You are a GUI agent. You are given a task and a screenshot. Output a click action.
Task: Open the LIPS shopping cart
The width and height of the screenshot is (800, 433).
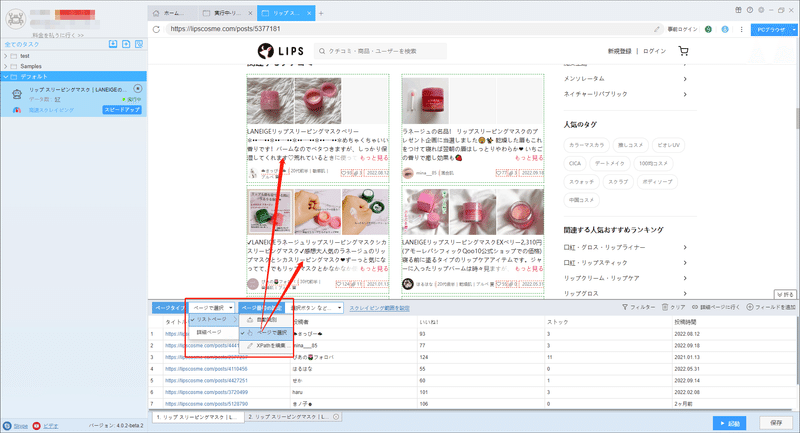(684, 51)
